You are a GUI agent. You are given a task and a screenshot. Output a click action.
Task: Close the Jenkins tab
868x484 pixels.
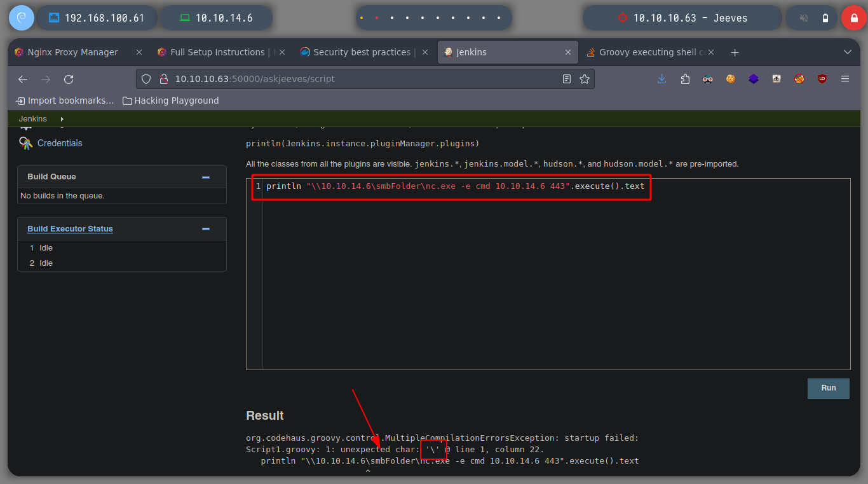[567, 52]
